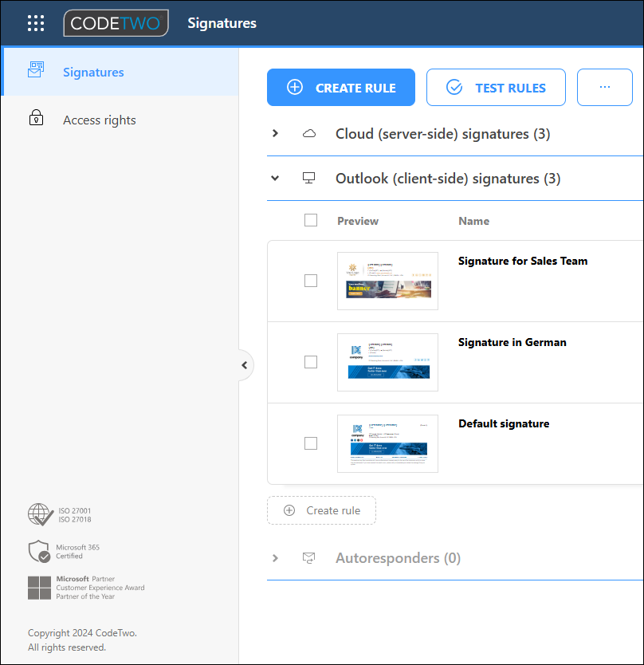Click the Copyright 2024 CodeTwo text
The image size is (644, 665).
point(82,633)
